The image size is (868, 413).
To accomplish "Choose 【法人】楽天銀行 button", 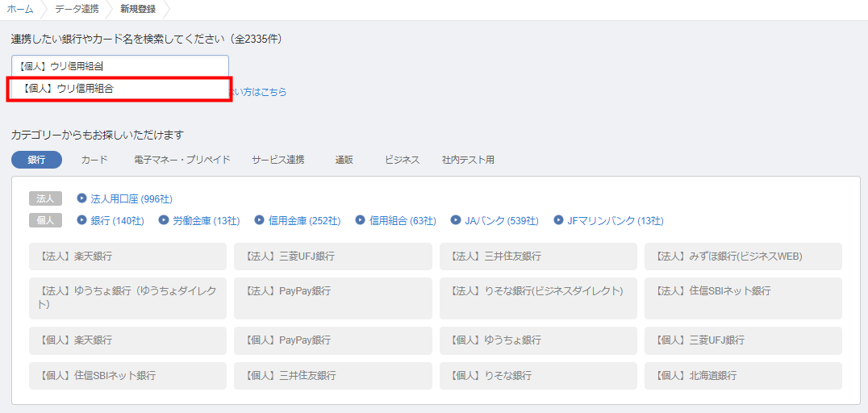I will click(127, 257).
